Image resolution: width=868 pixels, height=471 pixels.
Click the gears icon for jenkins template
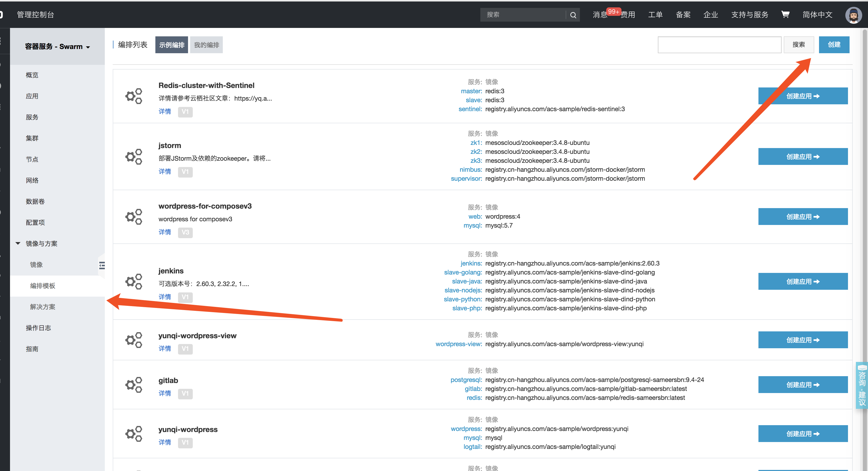134,281
